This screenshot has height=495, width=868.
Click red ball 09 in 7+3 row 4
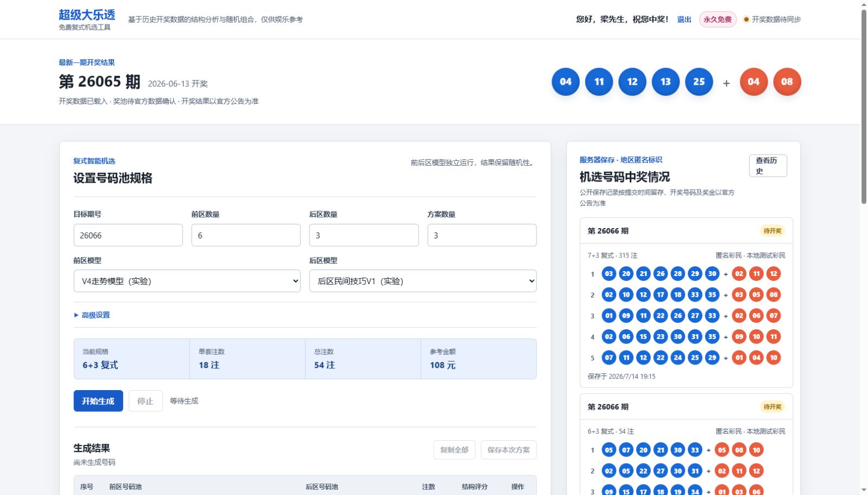pos(739,337)
